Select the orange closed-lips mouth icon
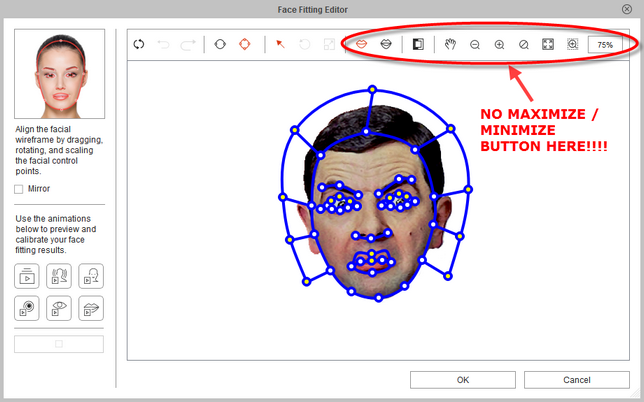 click(361, 44)
